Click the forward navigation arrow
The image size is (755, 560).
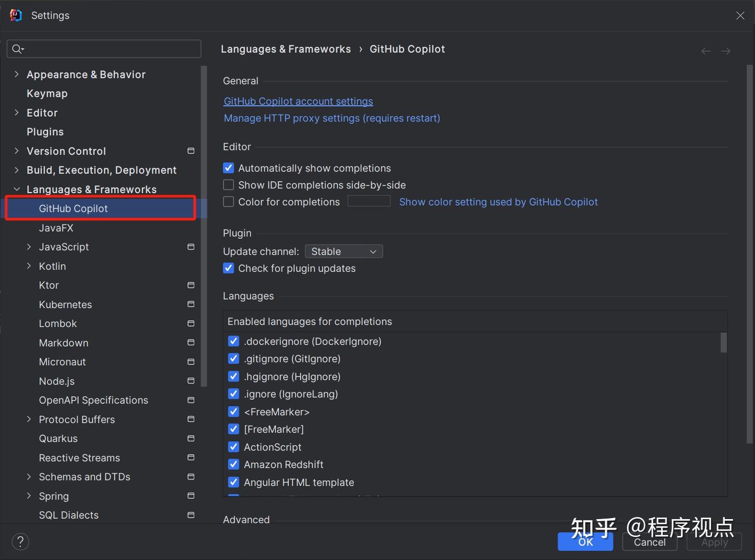[726, 50]
